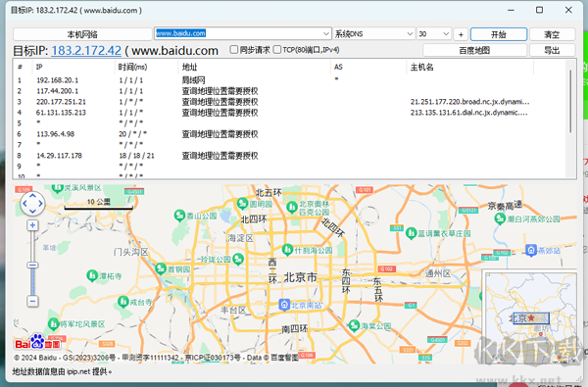Click the 什刹海公园 park marker
588x387 pixels.
click(x=287, y=250)
